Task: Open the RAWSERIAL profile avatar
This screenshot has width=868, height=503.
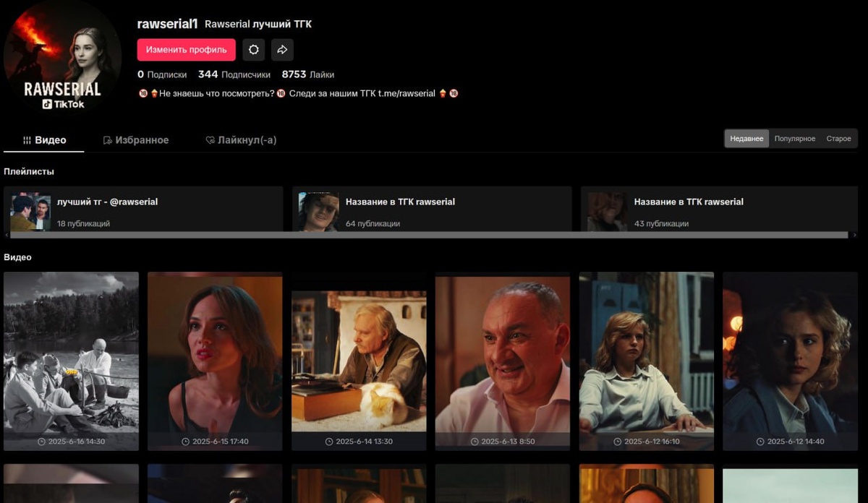Action: [62, 58]
